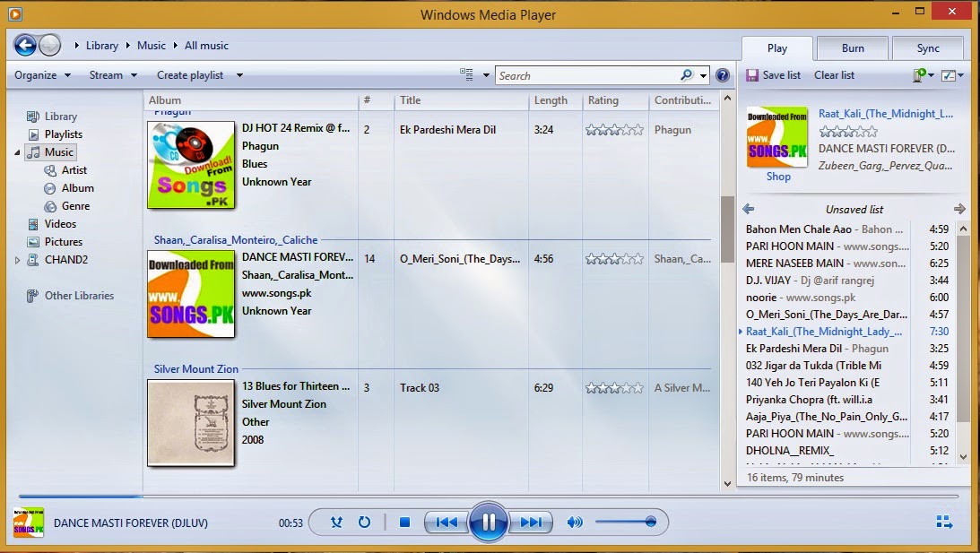This screenshot has height=553, width=980.
Task: Sort by Length column header
Action: pyautogui.click(x=556, y=100)
